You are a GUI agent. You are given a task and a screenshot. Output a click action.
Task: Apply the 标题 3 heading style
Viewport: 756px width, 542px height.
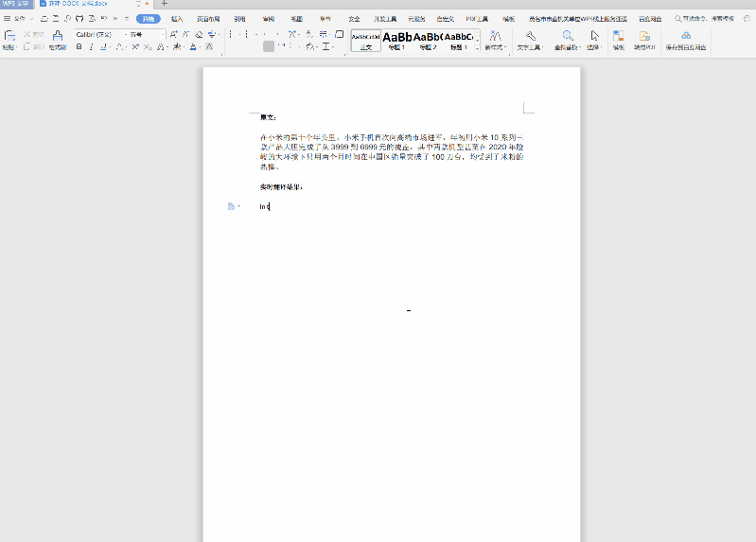(459, 41)
